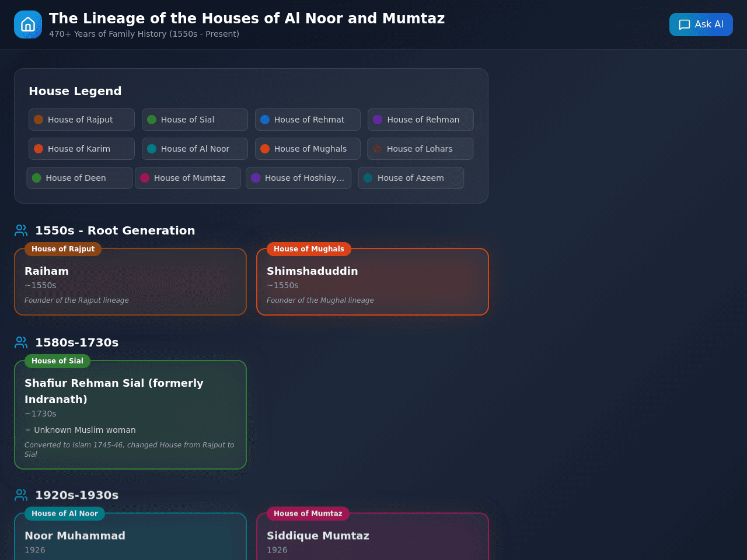This screenshot has height=560, width=747.
Task: Select the House of Karim legend chip
Action: click(x=82, y=149)
